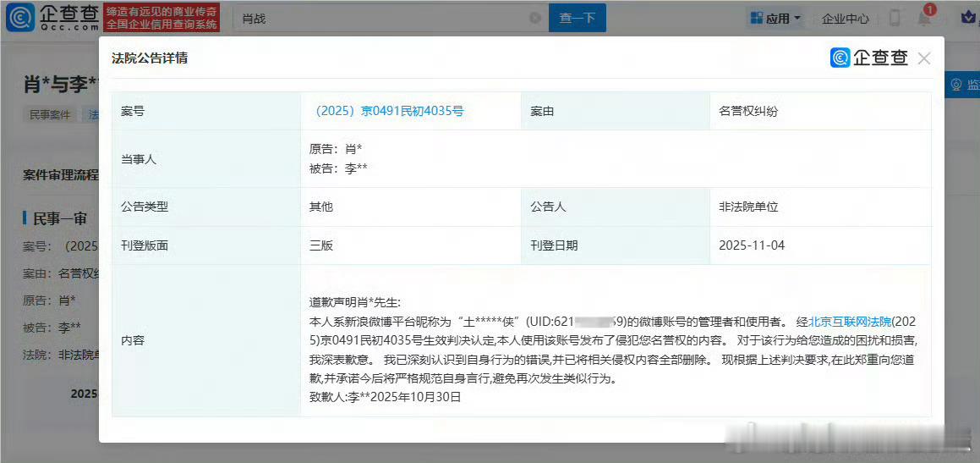Open case number (2025)京0491民初4035号 link
This screenshot has width=980, height=463.
point(387,112)
